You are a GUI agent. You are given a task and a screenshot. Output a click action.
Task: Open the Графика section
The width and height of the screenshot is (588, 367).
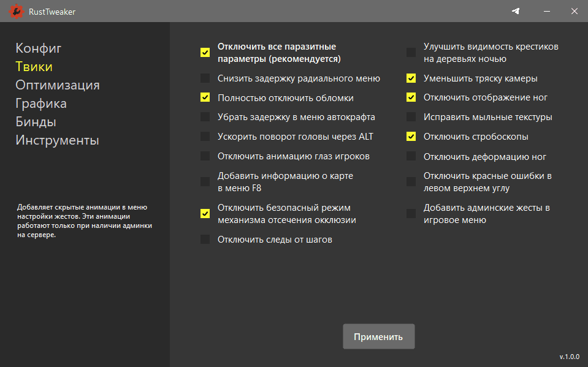tap(41, 104)
